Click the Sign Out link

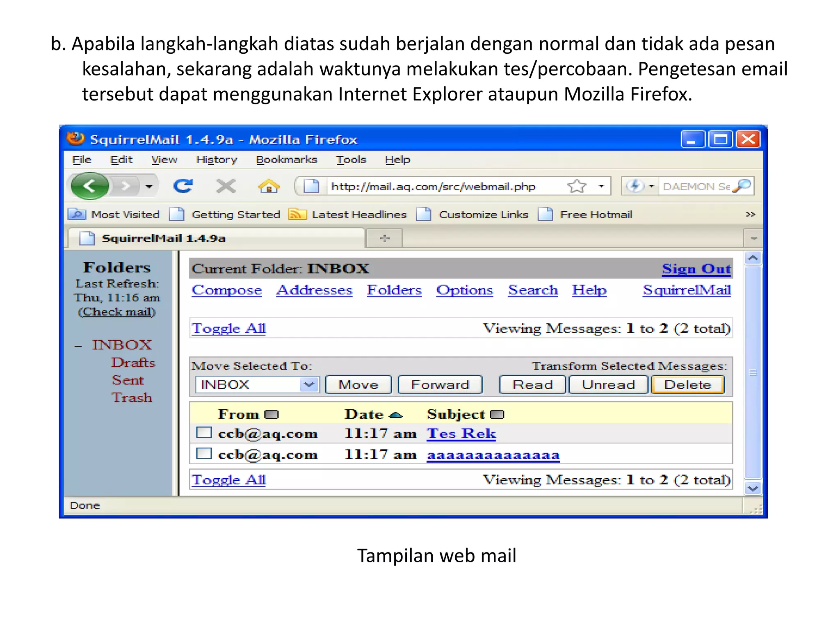point(696,269)
